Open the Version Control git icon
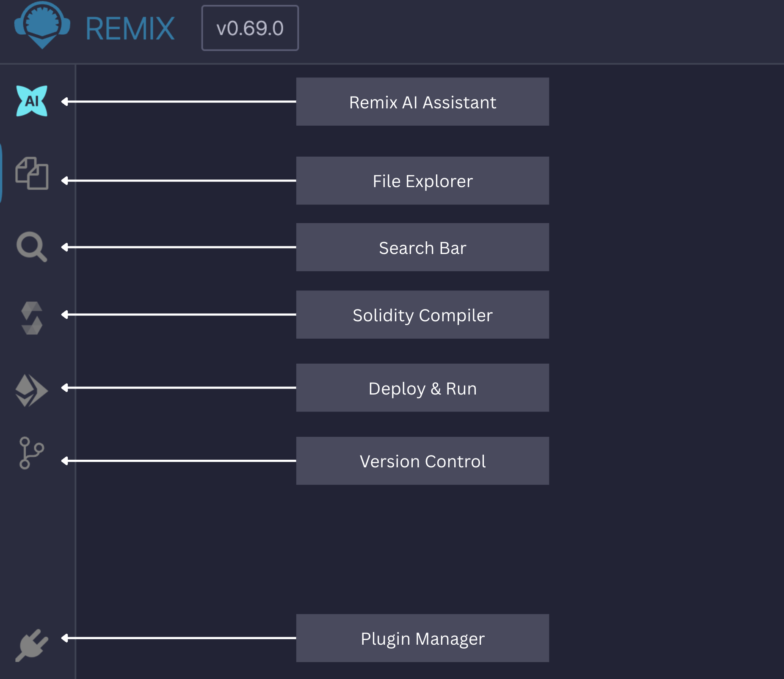The width and height of the screenshot is (784, 679). (32, 453)
